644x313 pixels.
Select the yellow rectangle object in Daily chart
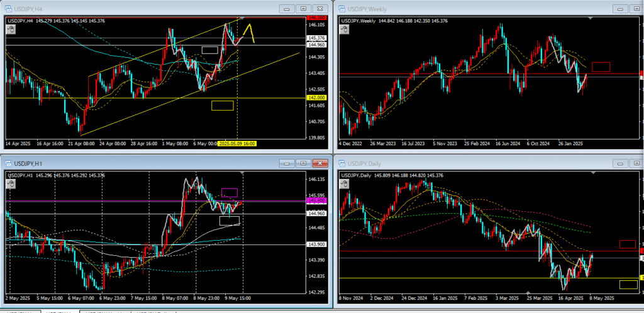(628, 285)
